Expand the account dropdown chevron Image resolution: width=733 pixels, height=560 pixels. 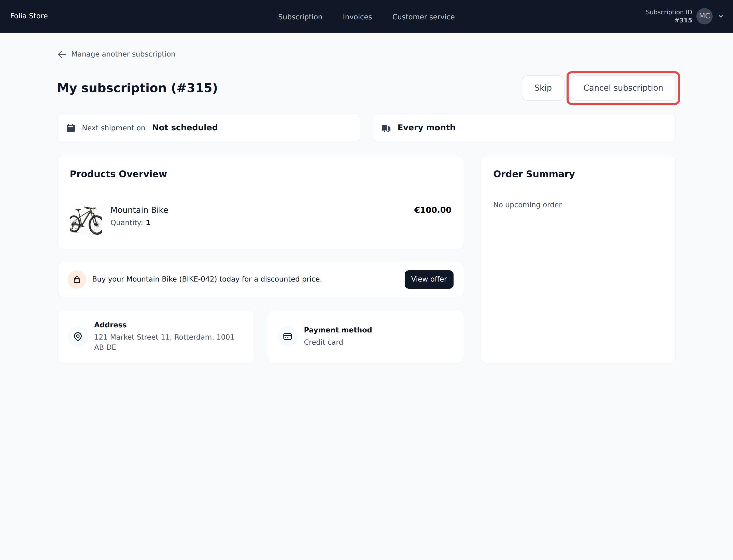coord(721,16)
